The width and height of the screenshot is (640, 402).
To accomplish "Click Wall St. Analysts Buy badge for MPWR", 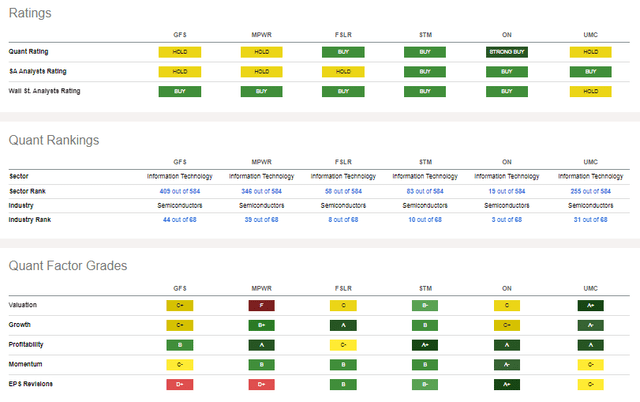I will [261, 91].
